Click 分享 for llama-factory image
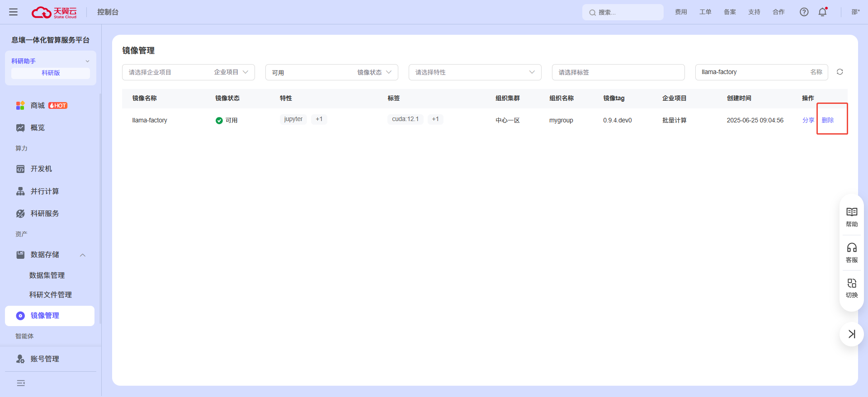 pos(808,120)
